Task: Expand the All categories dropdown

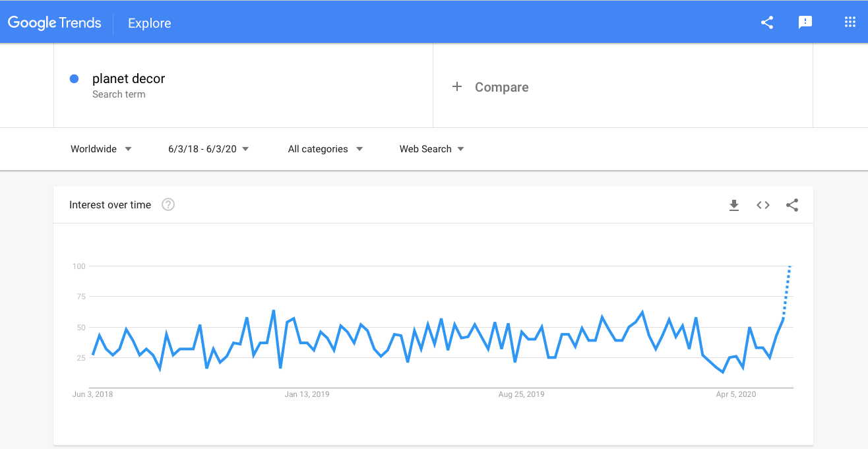Action: click(x=325, y=149)
